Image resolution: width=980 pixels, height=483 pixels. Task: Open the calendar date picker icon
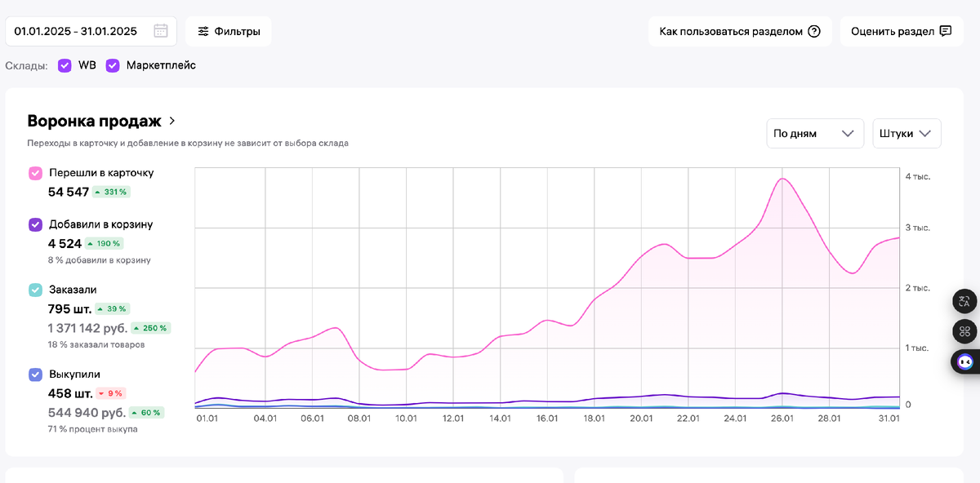pyautogui.click(x=161, y=32)
